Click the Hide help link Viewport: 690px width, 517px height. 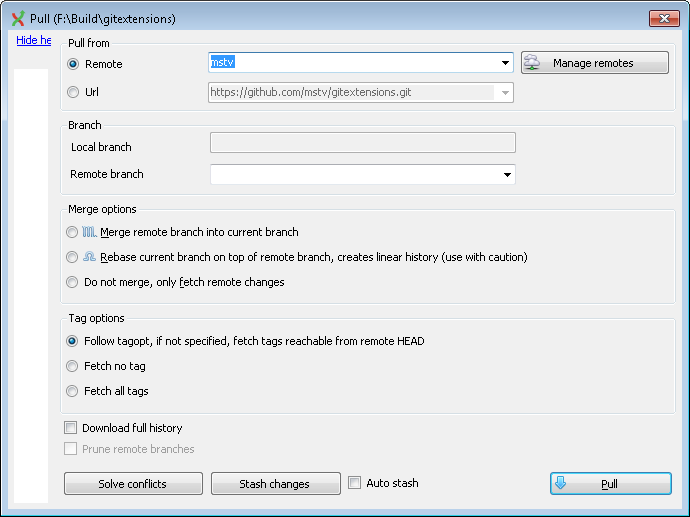[33, 40]
